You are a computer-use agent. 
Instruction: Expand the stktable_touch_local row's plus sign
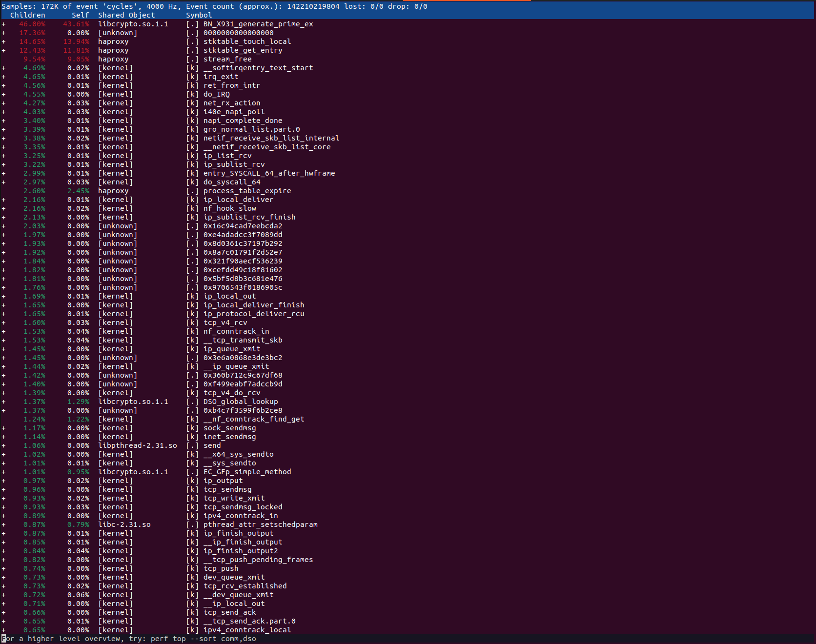point(3,41)
